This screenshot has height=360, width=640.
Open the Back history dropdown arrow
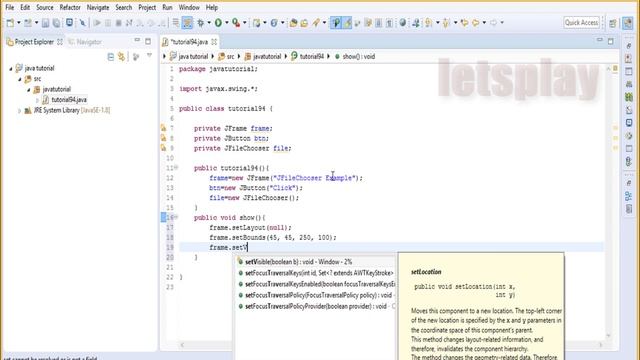(x=484, y=23)
